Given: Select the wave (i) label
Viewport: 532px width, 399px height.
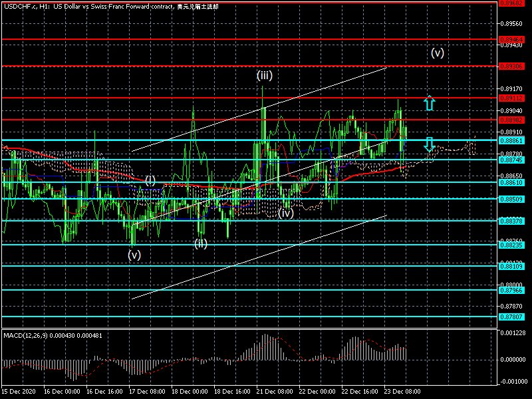Looking at the screenshot, I should tap(150, 180).
